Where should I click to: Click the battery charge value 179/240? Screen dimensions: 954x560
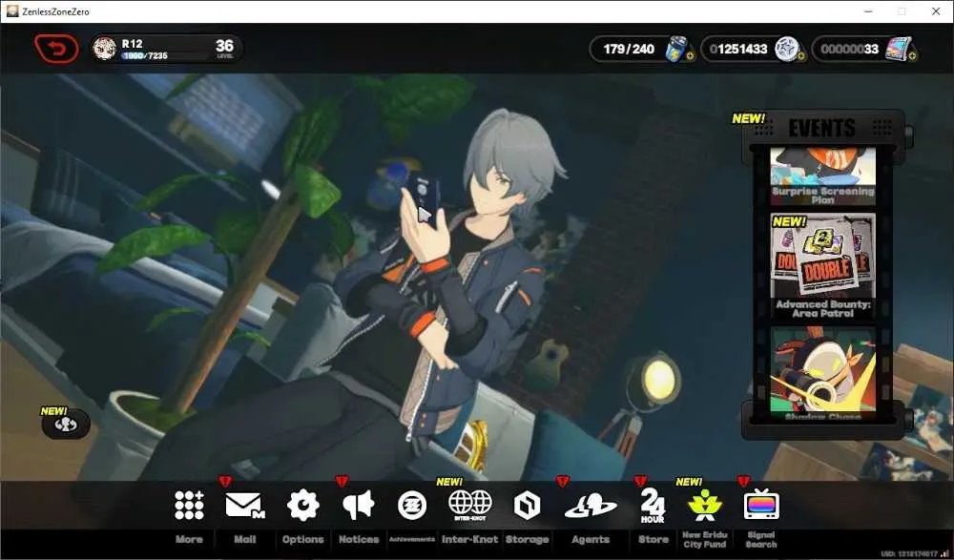tap(629, 50)
